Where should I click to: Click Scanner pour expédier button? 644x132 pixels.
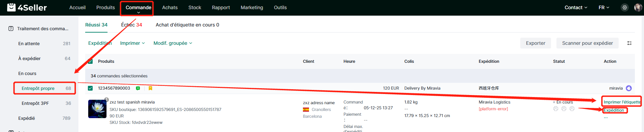588,43
